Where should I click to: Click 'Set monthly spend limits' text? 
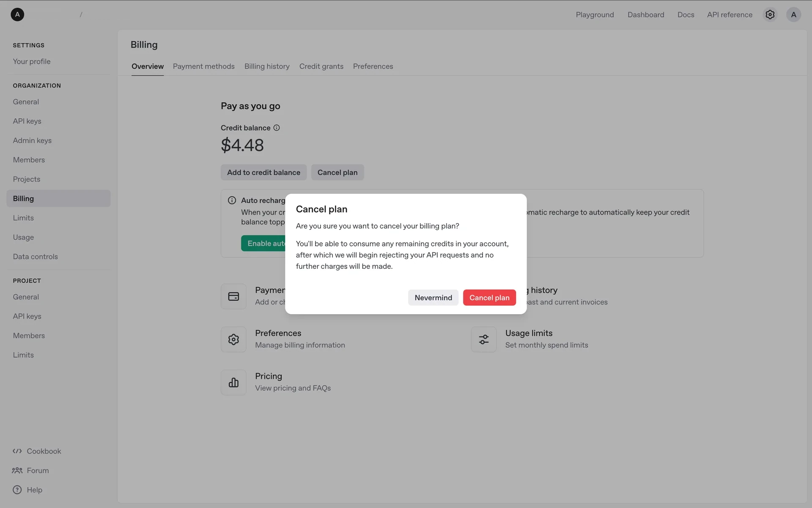546,345
